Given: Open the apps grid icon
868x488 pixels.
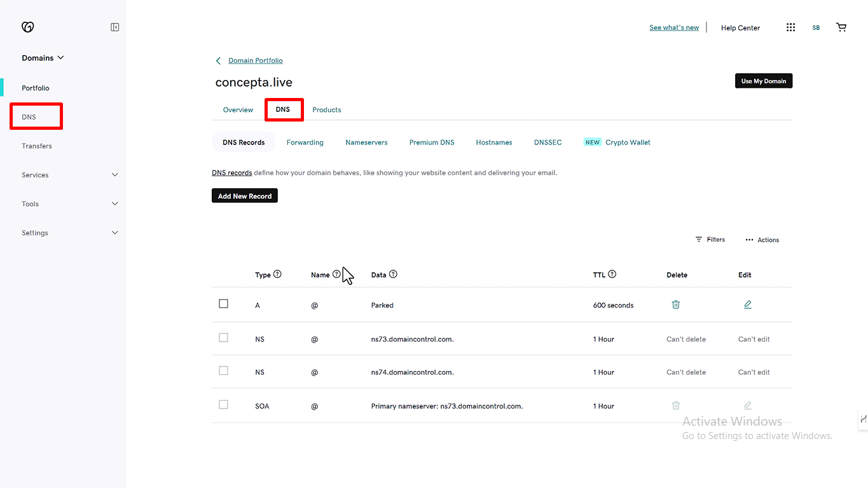Looking at the screenshot, I should pos(790,27).
